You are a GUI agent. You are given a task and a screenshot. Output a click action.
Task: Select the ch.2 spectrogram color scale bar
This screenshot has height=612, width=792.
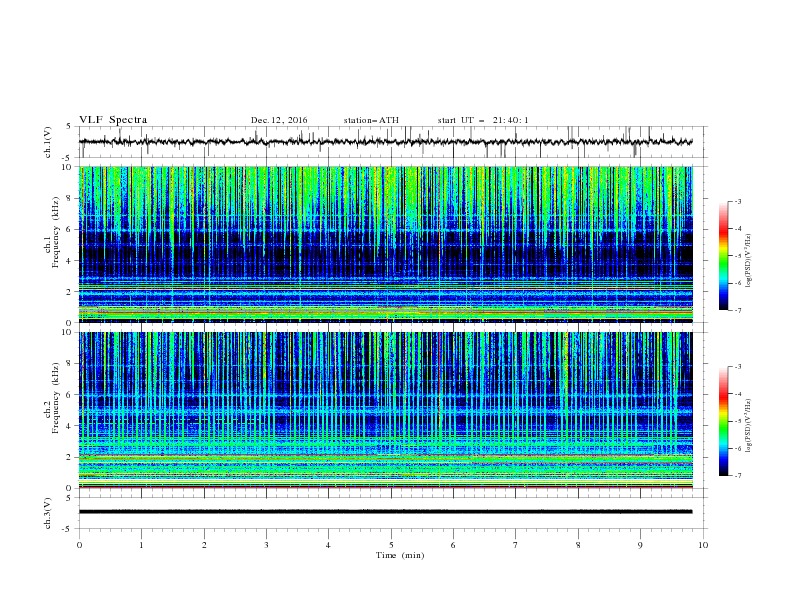point(723,421)
